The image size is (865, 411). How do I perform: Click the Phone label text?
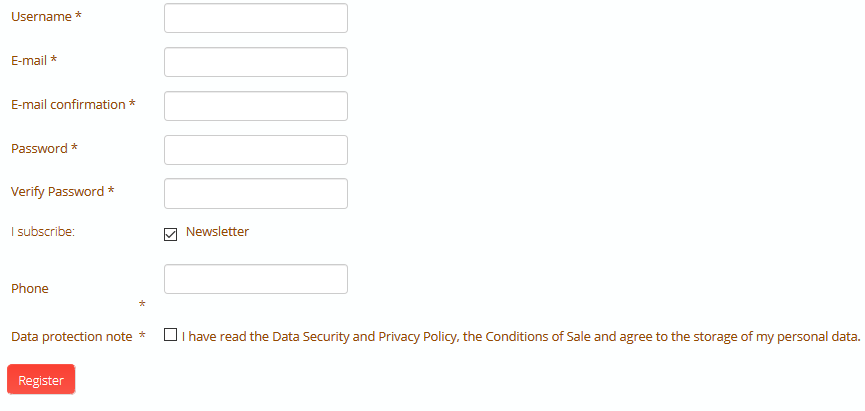[30, 289]
